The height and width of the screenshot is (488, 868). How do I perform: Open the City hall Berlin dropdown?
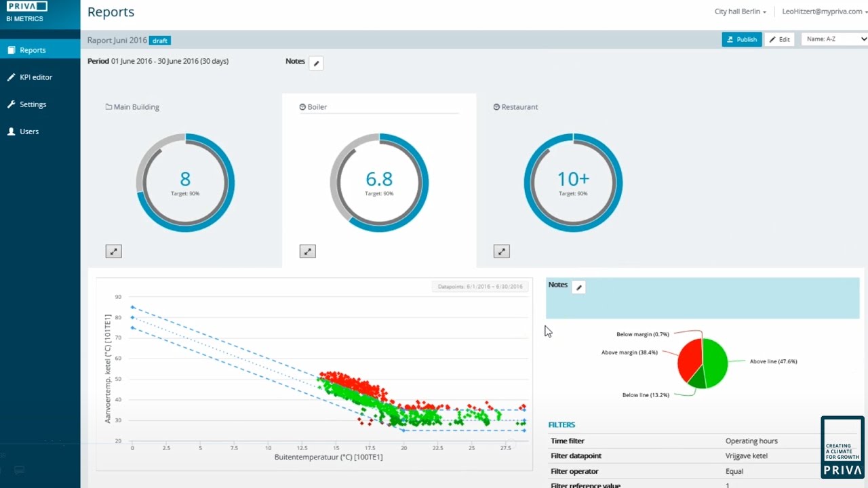[741, 12]
